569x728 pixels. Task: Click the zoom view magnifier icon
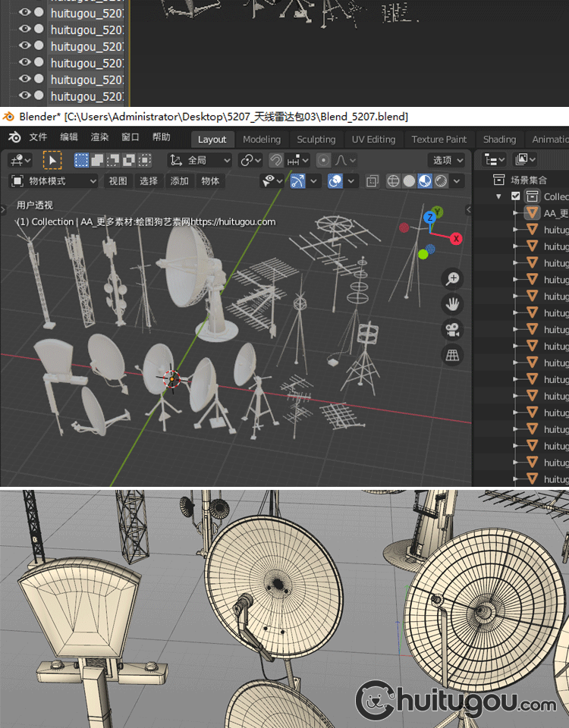(453, 279)
